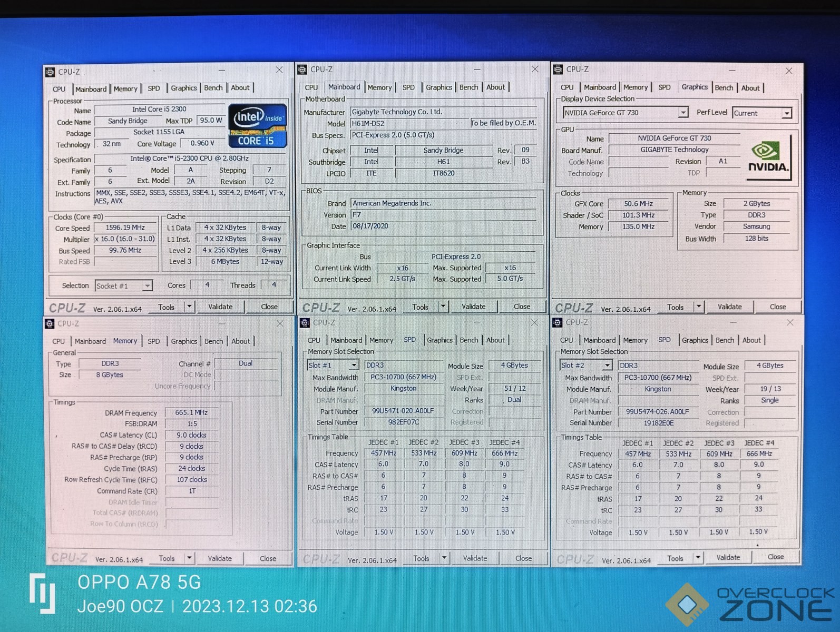Click the Close button in the Motherboard window

(522, 307)
